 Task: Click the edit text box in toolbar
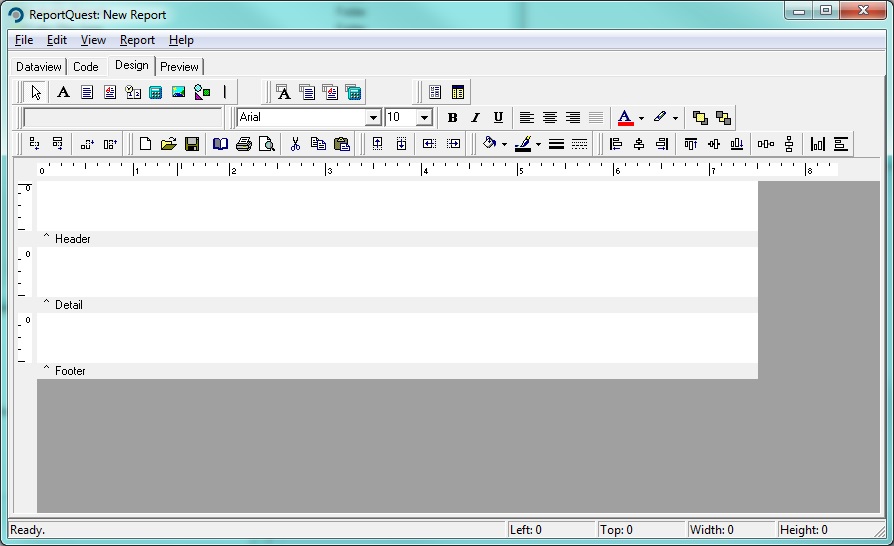point(123,117)
